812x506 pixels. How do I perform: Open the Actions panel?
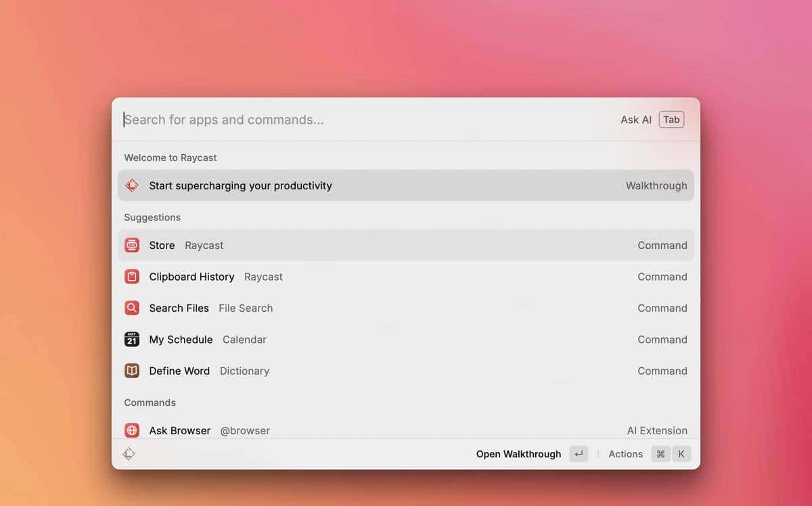click(625, 454)
